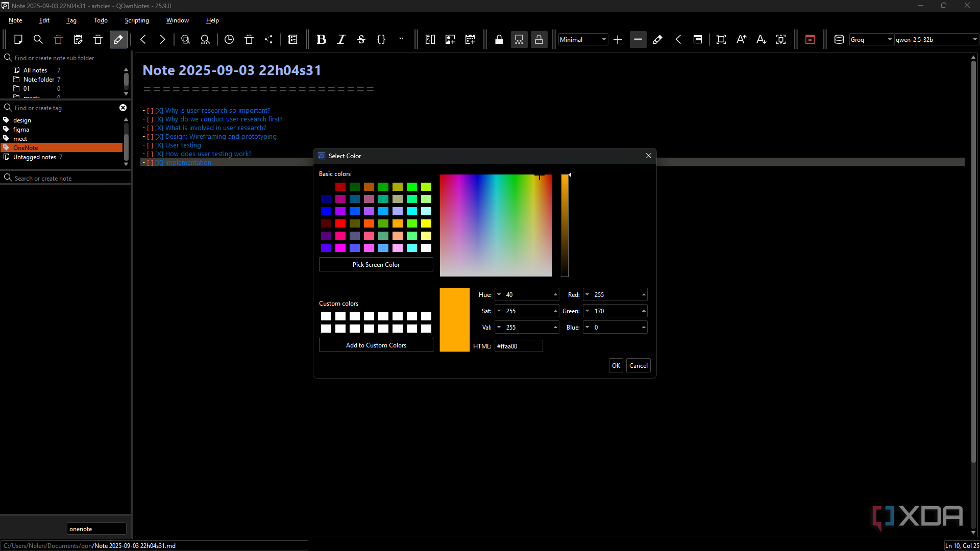Click the rename workspace pencil icon
Screen dimensions: 980x551
coord(658,39)
